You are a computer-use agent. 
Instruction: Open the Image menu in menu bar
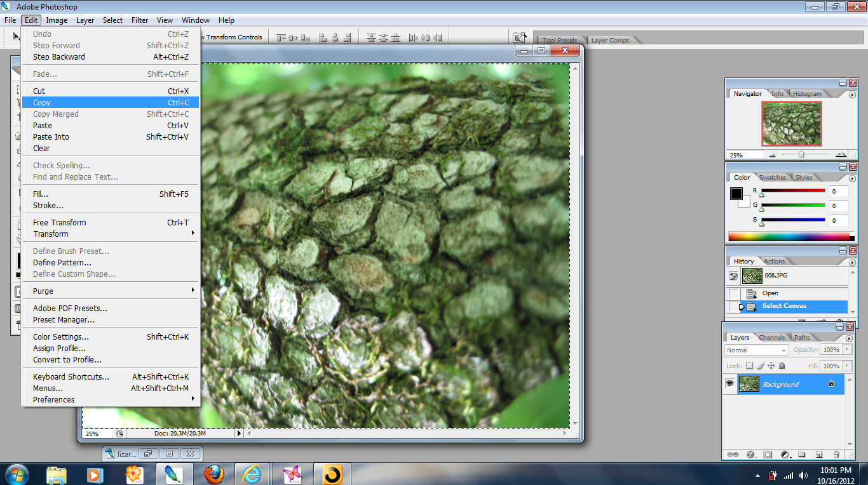coord(57,20)
